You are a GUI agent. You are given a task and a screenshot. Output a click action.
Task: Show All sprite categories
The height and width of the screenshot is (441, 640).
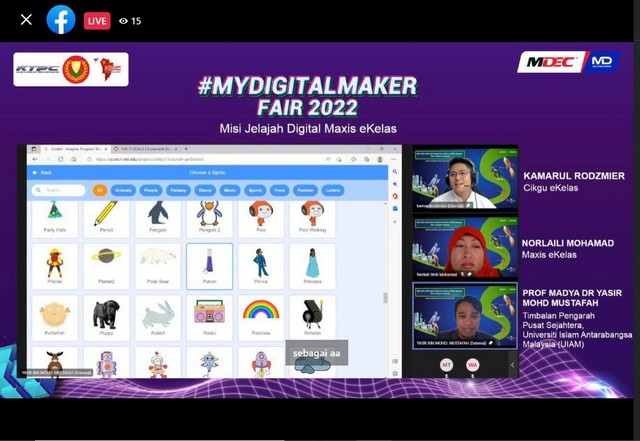(100, 190)
